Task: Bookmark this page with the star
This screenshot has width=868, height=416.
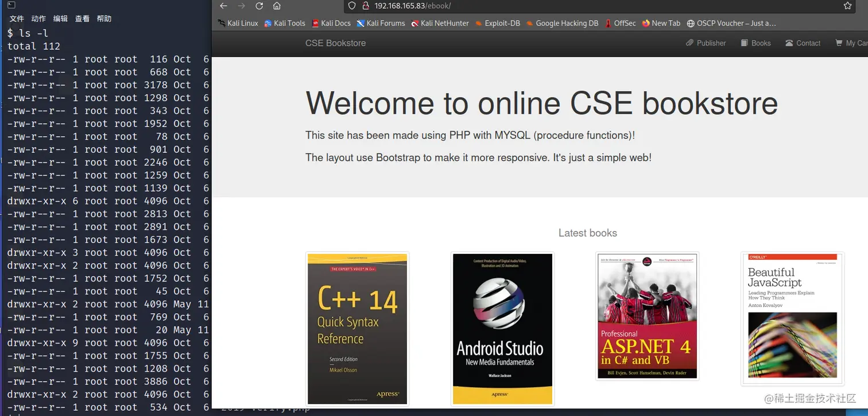Action: pyautogui.click(x=847, y=6)
